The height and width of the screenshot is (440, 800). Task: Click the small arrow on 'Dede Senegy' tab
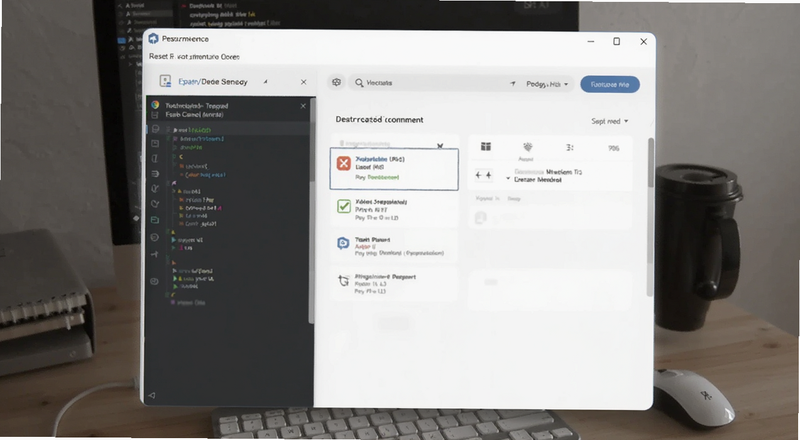(265, 82)
